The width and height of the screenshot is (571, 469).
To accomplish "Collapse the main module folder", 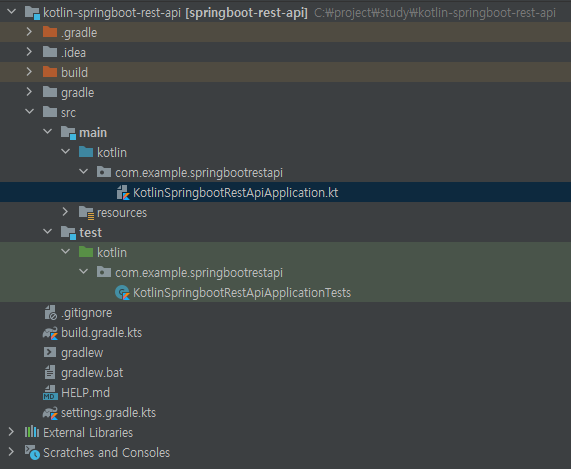I will [47, 132].
